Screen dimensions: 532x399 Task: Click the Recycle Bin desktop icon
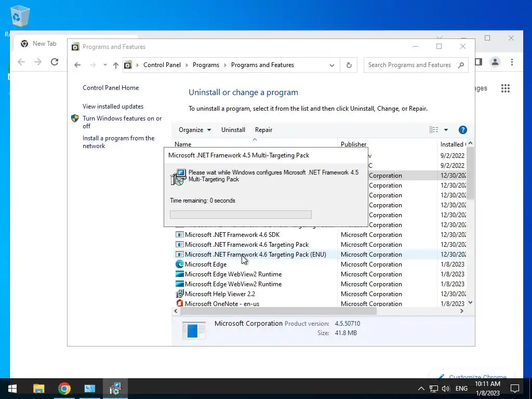(20, 17)
